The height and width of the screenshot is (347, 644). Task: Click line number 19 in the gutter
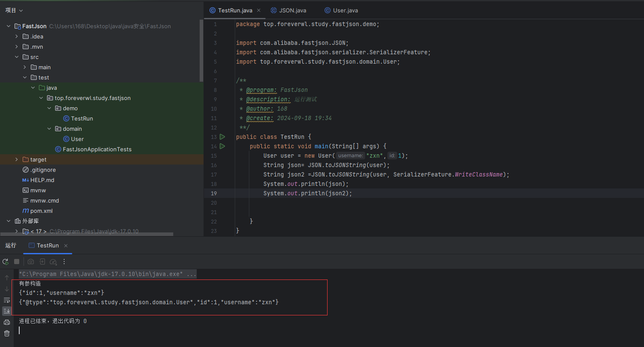pyautogui.click(x=214, y=193)
